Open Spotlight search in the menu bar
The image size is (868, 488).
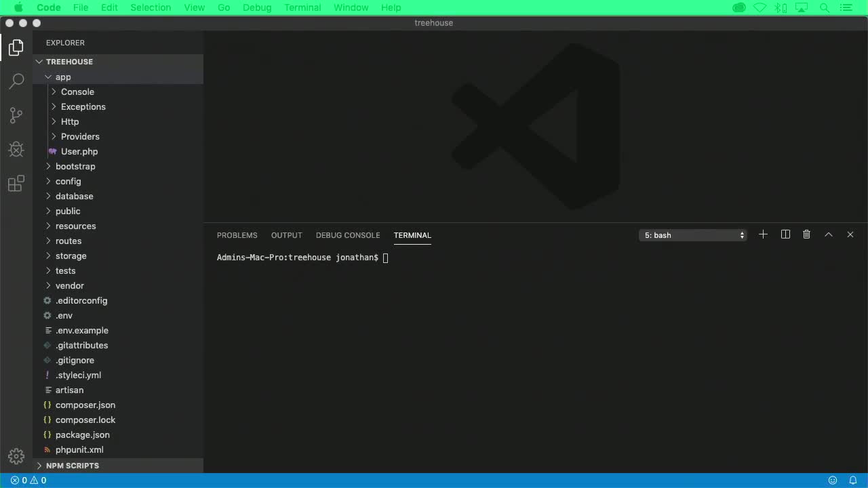825,7
